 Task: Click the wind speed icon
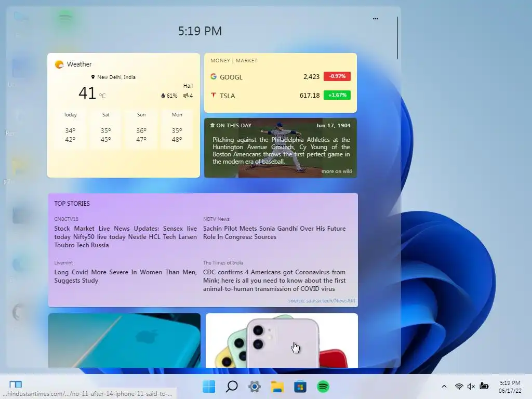185,96
